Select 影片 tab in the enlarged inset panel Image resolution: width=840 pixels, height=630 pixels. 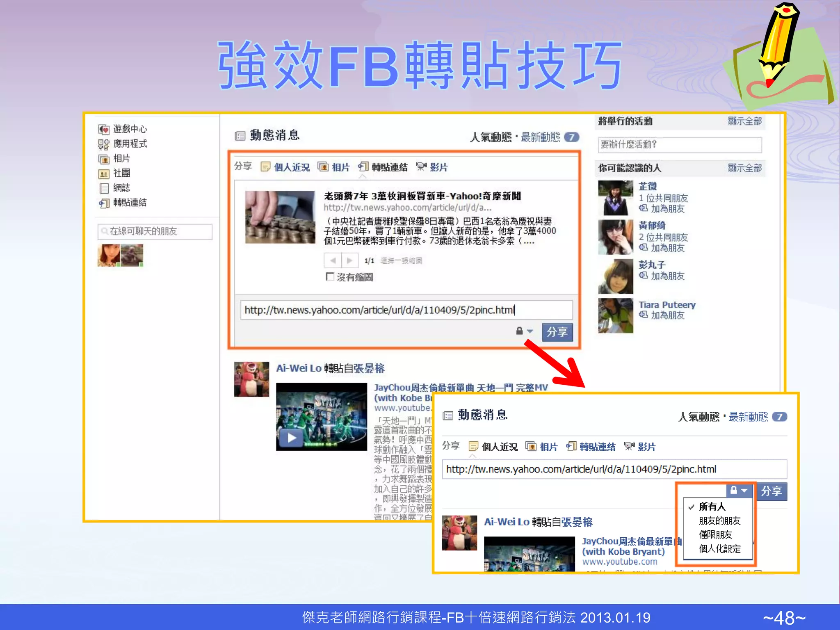coord(640,446)
